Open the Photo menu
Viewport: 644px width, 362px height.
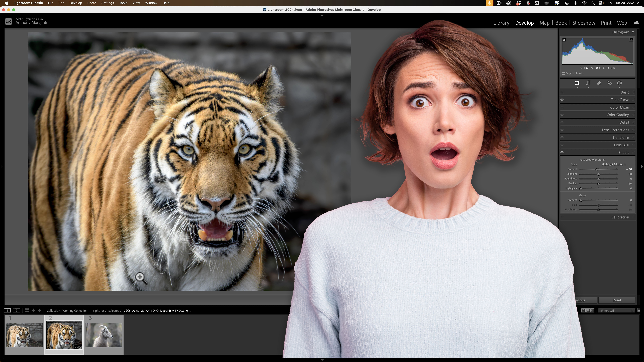click(x=91, y=3)
